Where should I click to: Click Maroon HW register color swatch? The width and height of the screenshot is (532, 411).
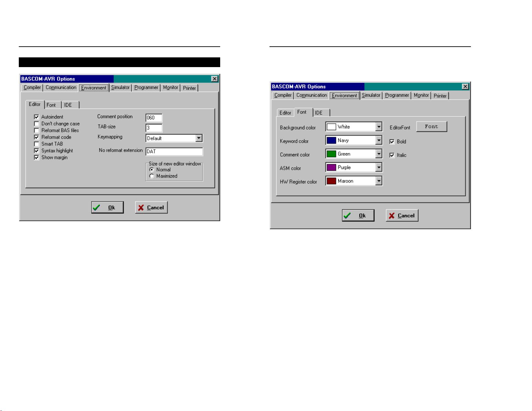coord(331,181)
